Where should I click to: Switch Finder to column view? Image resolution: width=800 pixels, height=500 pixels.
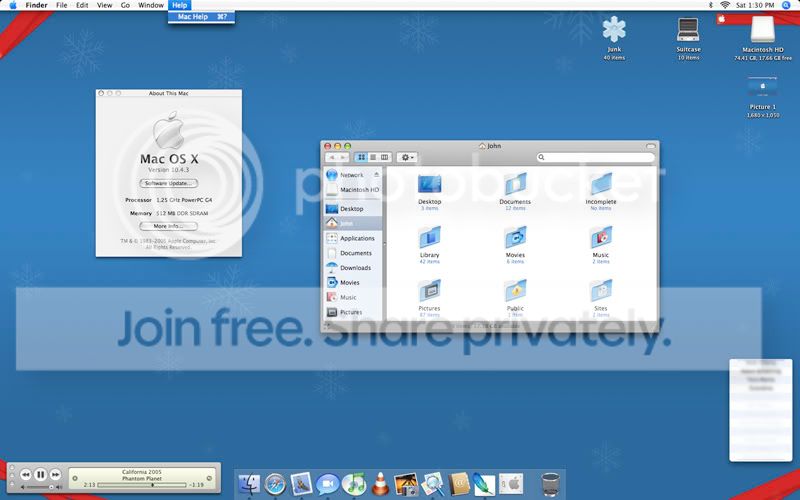pyautogui.click(x=385, y=157)
